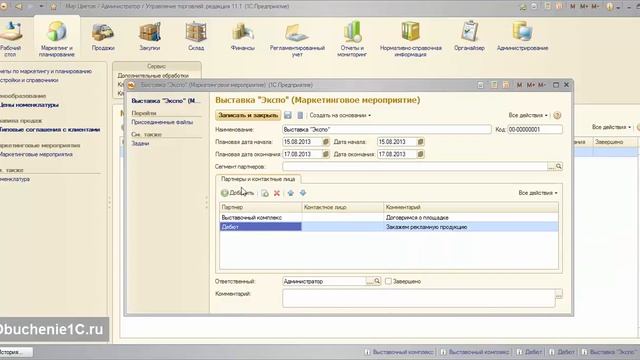Expand the Комментарий field with ellipsis button
This screenshot has height=360, width=640.
(x=559, y=294)
